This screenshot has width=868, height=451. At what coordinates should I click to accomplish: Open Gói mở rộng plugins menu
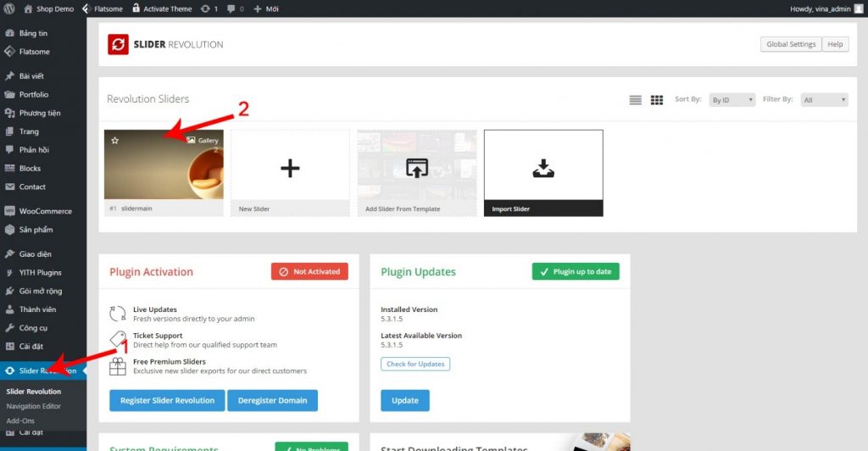coord(41,291)
